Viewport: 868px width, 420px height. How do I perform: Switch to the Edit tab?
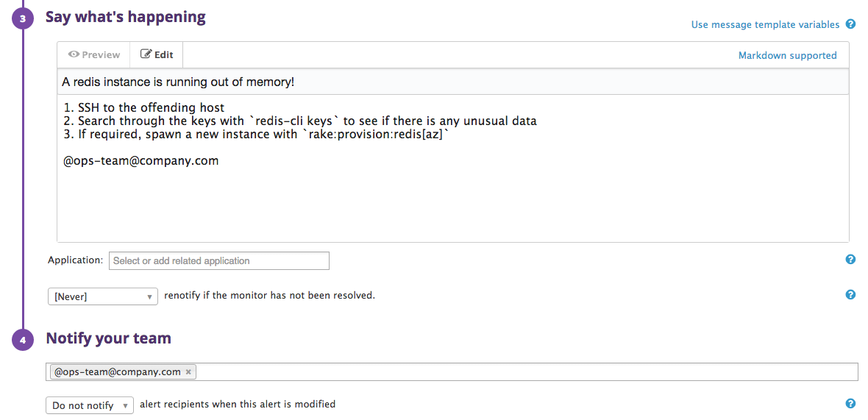click(157, 54)
